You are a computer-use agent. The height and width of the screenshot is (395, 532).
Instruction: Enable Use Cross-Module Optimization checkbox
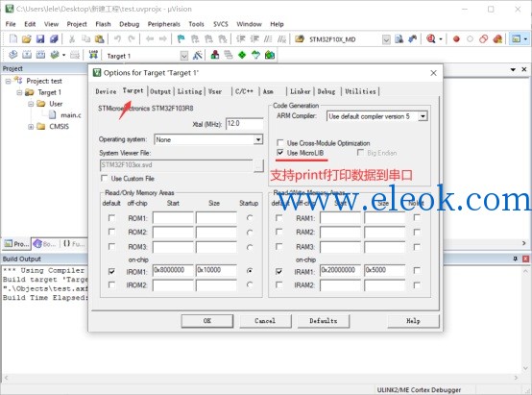pos(280,142)
